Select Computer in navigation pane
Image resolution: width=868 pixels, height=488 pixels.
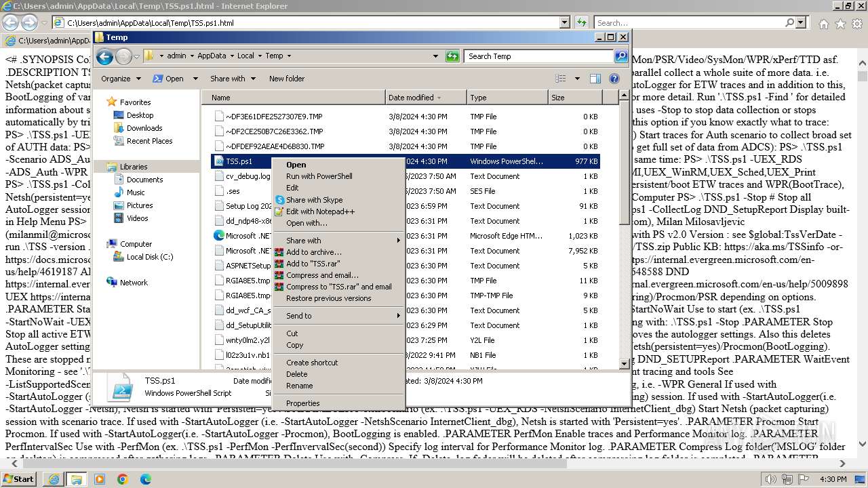pyautogui.click(x=136, y=244)
